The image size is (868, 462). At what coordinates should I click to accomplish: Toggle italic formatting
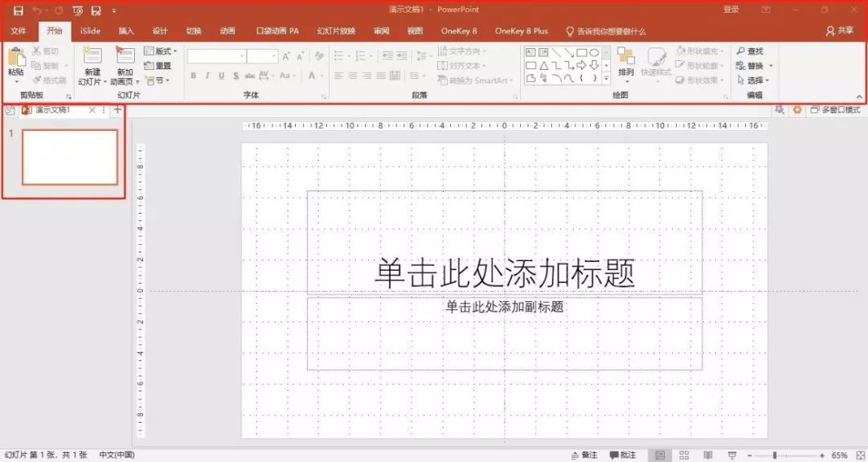point(207,76)
